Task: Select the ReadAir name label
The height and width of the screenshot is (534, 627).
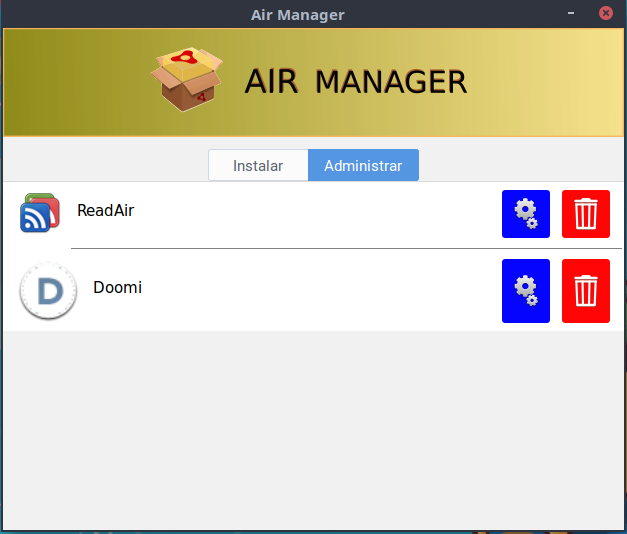Action: click(x=105, y=211)
